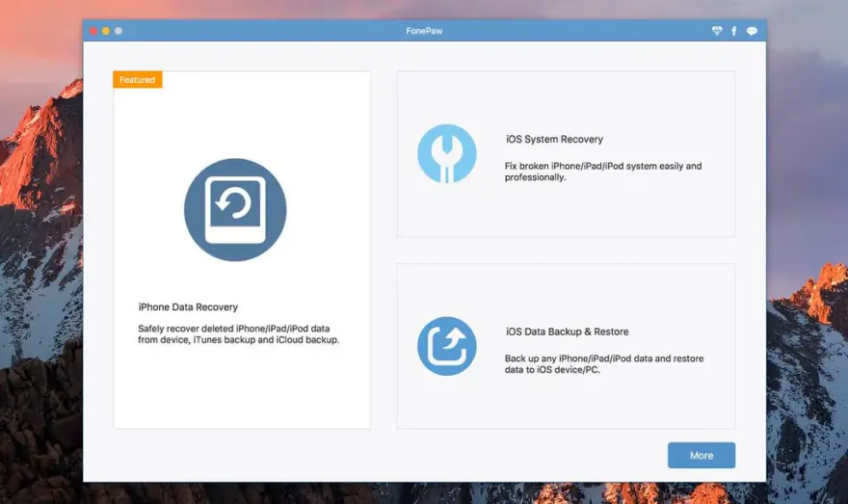
Task: Click the gray disabled zoom button in the title bar
Action: click(119, 31)
